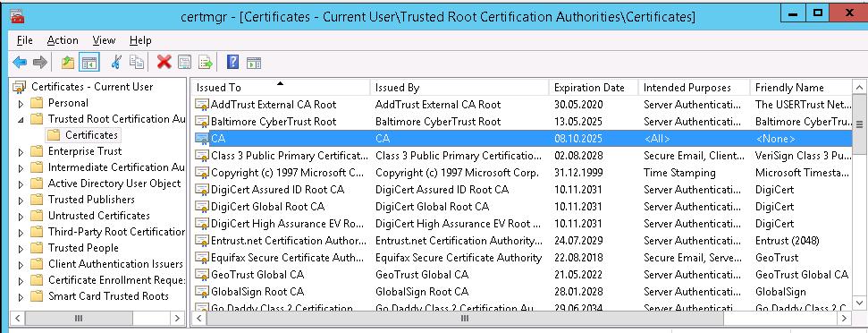Click the blue Help question mark icon
Image resolution: width=868 pixels, height=333 pixels.
233,62
